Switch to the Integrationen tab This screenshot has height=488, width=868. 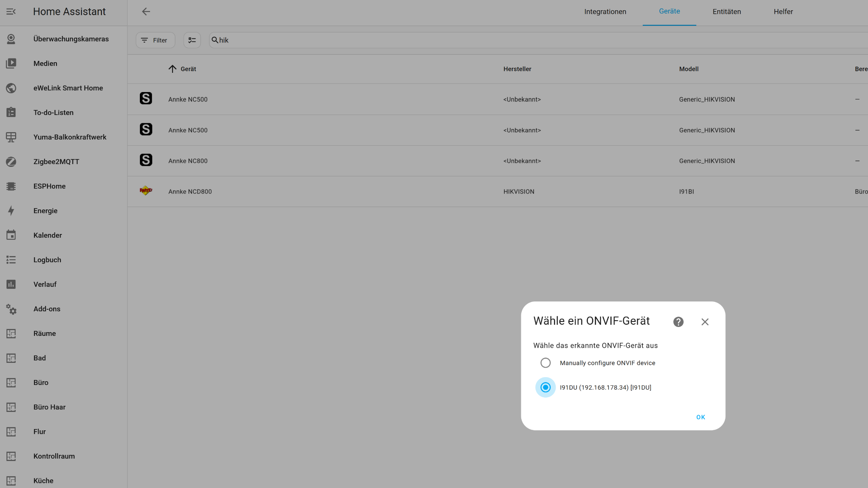click(x=605, y=11)
